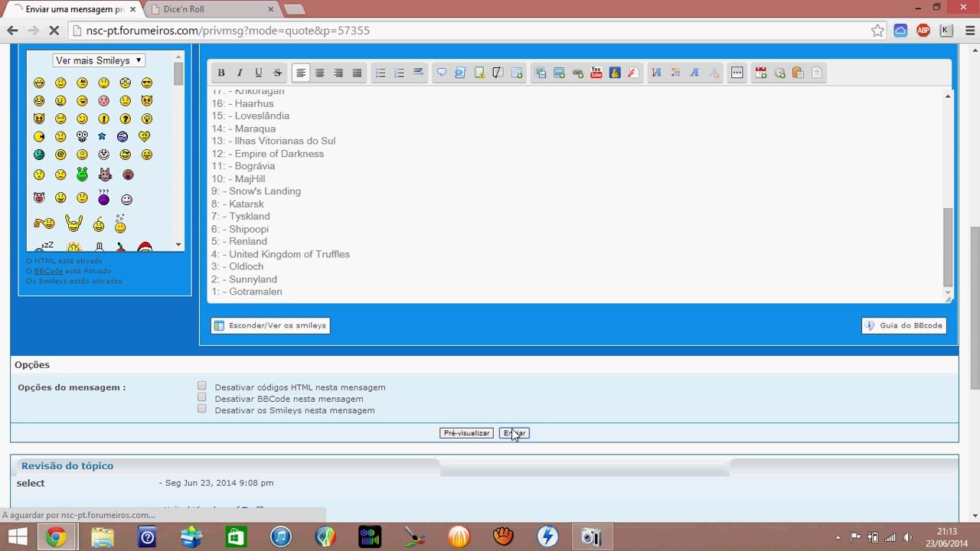Open the Adblock Plus extension
Viewport: 980px width, 551px height.
coord(923,31)
